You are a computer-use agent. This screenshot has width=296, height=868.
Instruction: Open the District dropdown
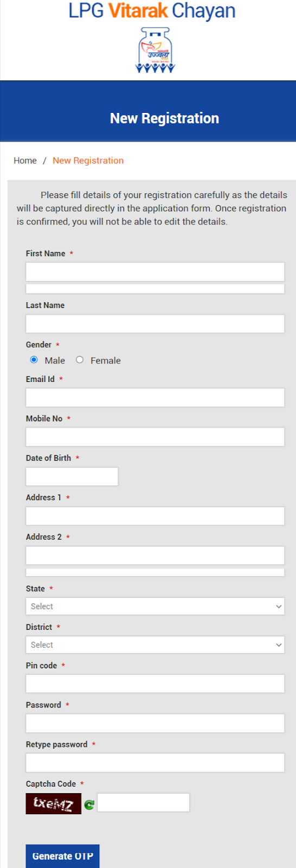point(155,644)
